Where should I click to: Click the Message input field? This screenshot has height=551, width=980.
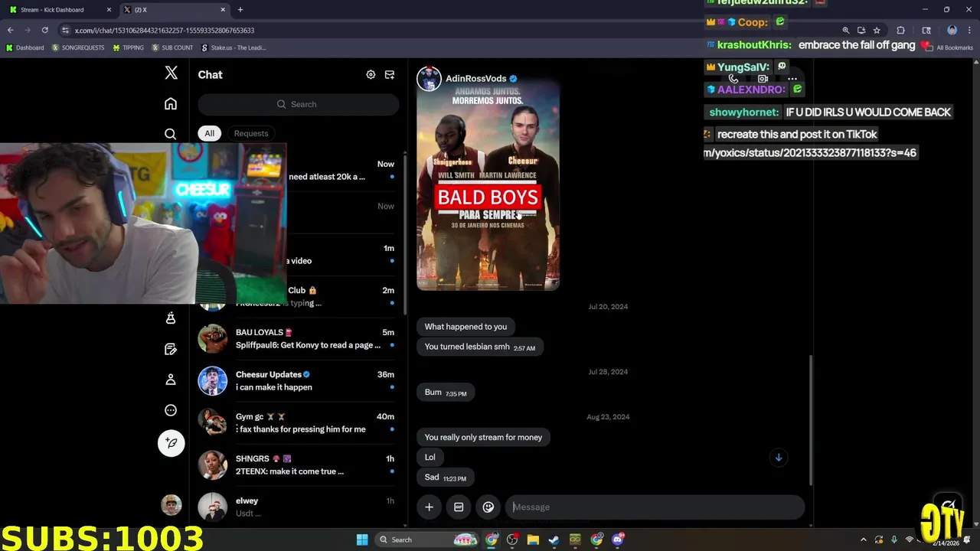click(655, 507)
